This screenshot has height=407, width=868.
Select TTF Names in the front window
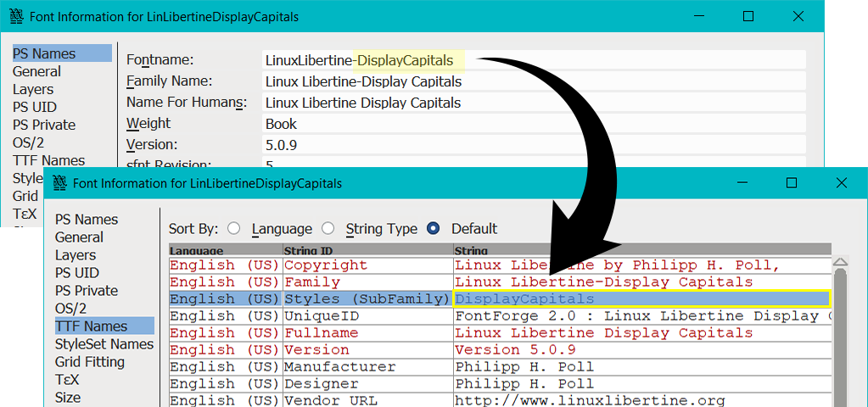[x=104, y=326]
